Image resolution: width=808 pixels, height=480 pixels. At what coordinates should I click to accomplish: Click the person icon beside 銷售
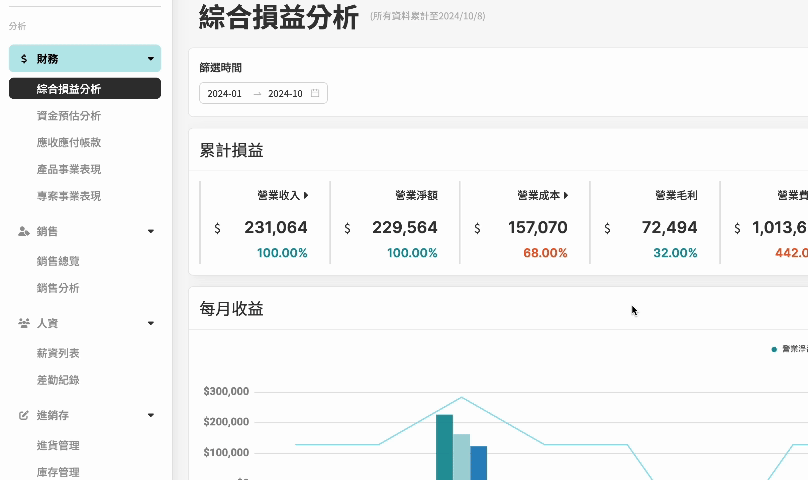point(24,231)
